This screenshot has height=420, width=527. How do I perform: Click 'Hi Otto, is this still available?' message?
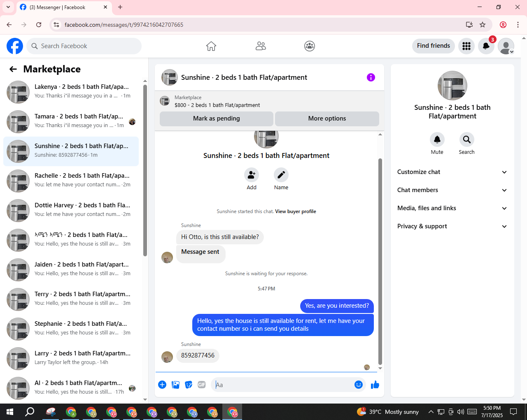220,237
